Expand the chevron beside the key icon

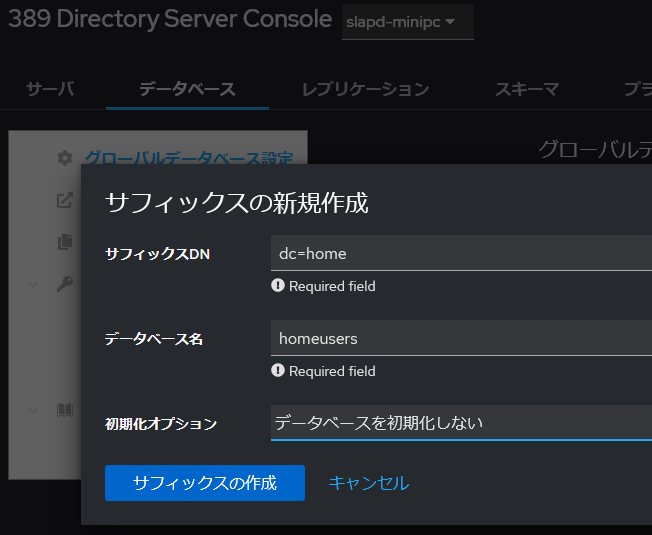pyautogui.click(x=33, y=284)
